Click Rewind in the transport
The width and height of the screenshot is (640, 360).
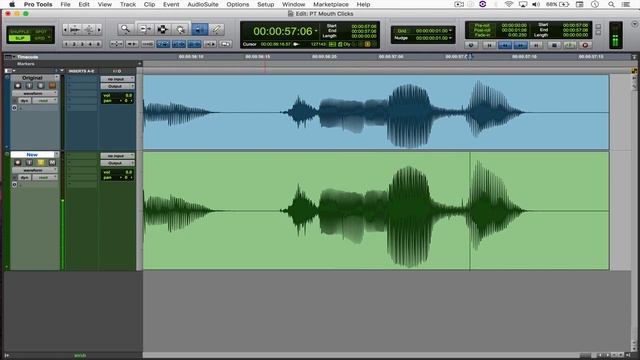505,45
